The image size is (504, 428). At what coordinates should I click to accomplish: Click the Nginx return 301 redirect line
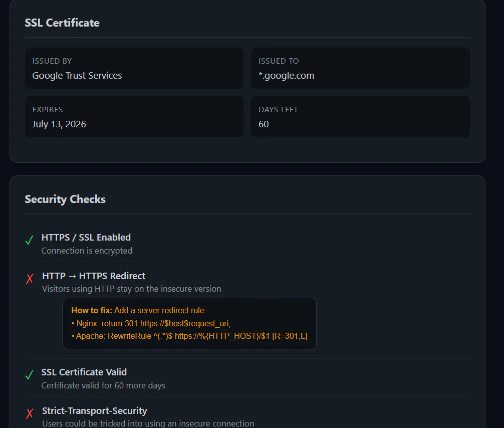[151, 323]
